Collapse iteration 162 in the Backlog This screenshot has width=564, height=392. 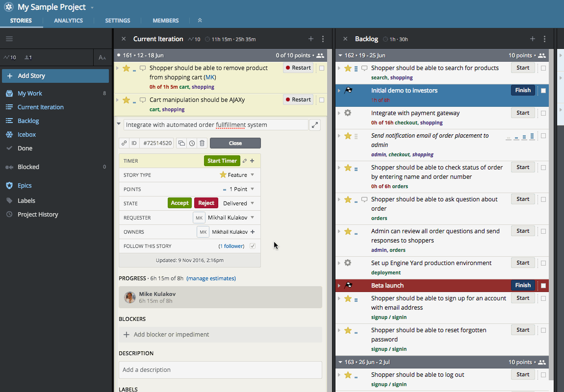(340, 55)
